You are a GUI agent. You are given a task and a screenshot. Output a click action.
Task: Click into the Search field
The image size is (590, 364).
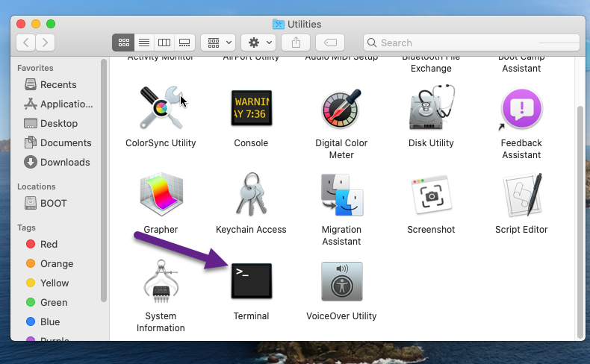pyautogui.click(x=471, y=43)
